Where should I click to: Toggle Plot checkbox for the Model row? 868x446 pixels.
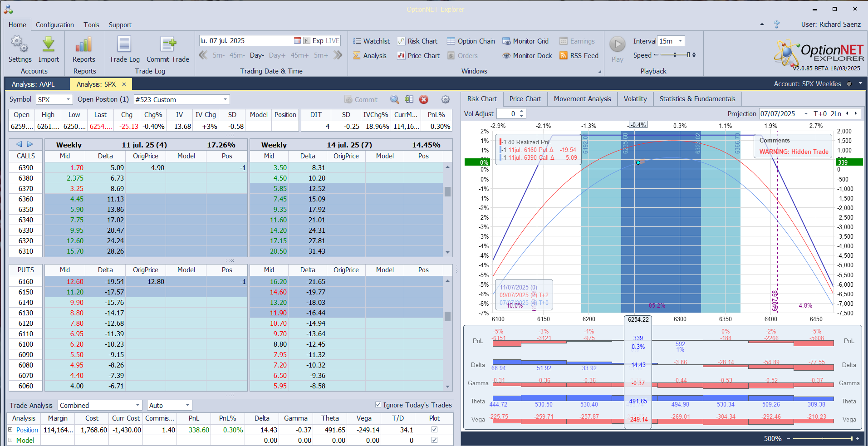pos(434,440)
